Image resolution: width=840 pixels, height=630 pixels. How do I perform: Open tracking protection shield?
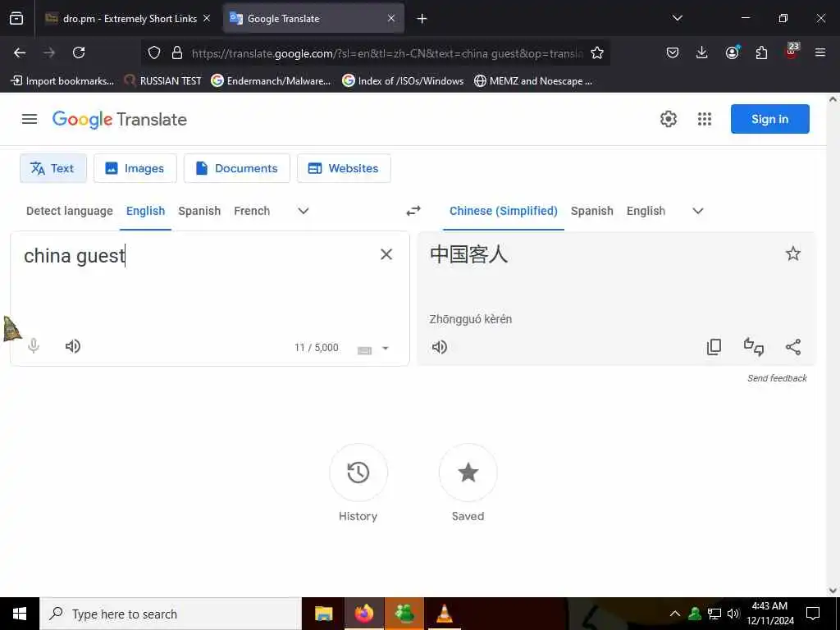point(154,52)
